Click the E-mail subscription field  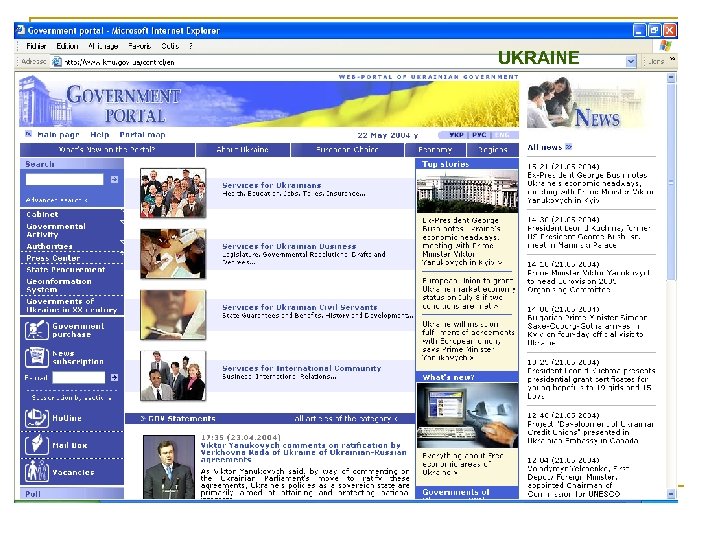click(79, 377)
